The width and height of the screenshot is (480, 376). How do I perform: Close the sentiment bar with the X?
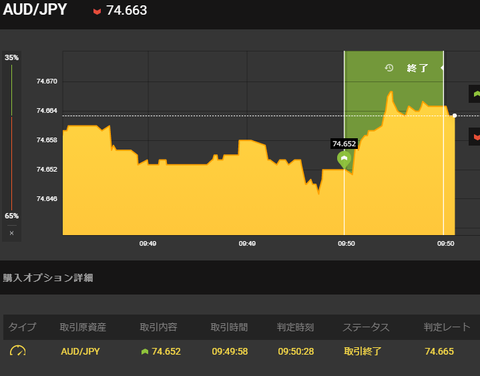(12, 233)
